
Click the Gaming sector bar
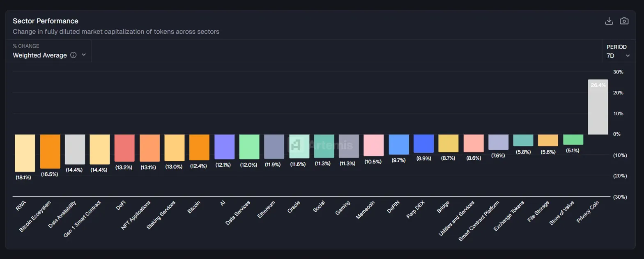pyautogui.click(x=349, y=146)
